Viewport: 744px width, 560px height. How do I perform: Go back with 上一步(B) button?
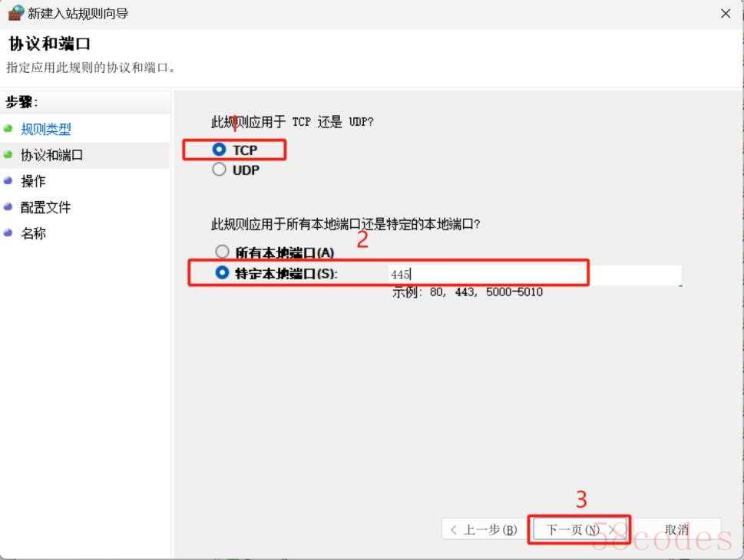tap(484, 529)
